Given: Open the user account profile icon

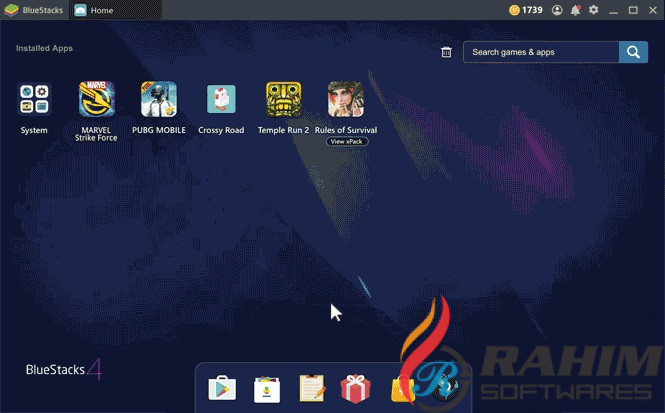Looking at the screenshot, I should (x=557, y=10).
